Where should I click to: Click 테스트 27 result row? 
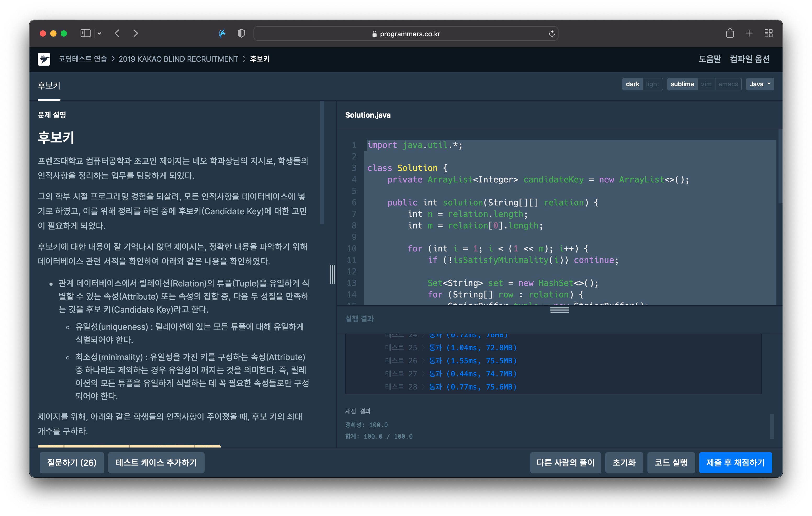[x=450, y=374]
